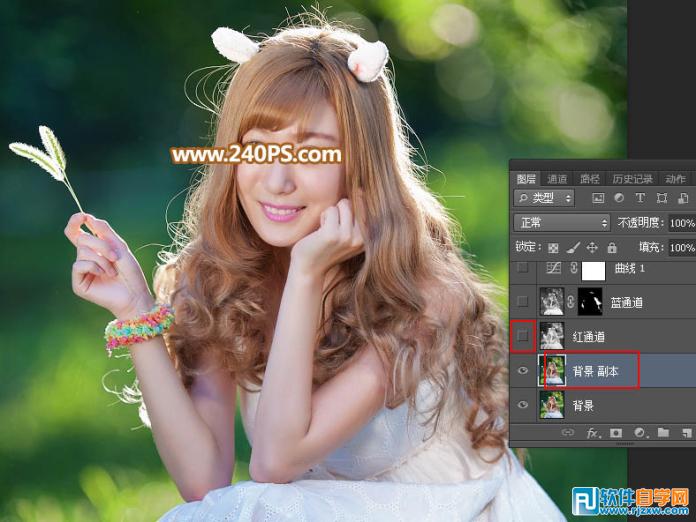Click the 不透明度 opacity value field

682,223
